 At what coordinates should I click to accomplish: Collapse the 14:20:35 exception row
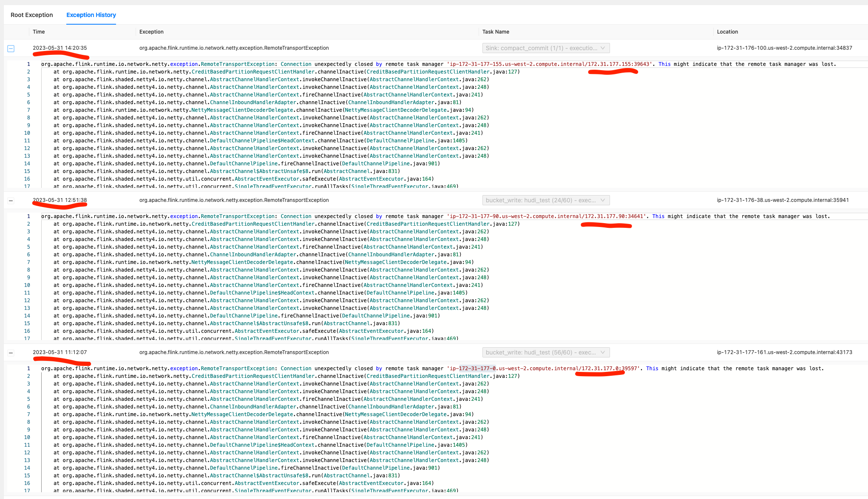[x=11, y=48]
